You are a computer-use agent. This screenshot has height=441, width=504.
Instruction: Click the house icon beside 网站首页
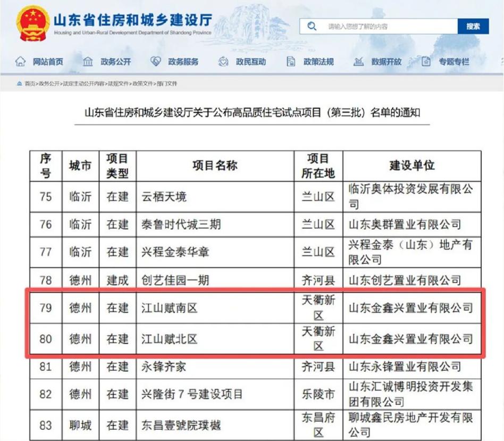click(x=20, y=61)
